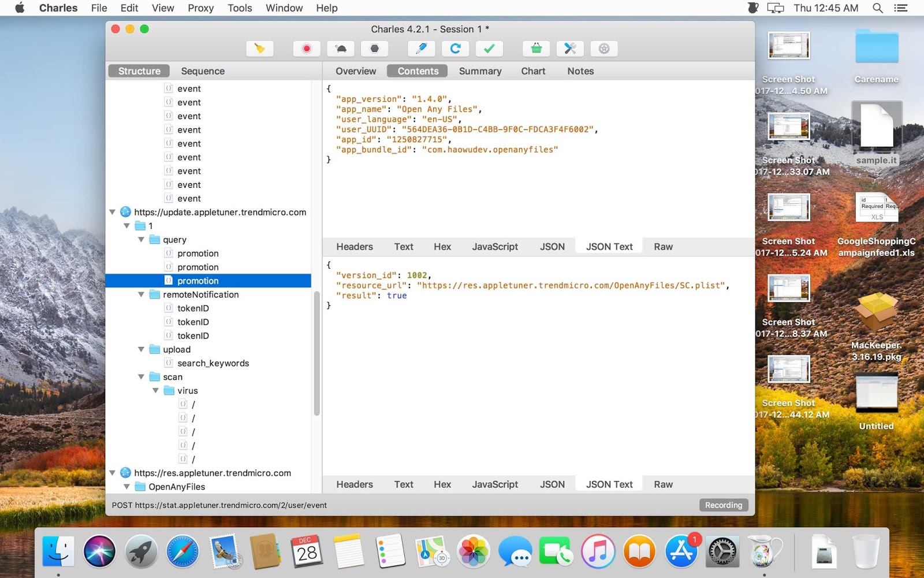Open the Notification Center menu bar icon
924x578 pixels.
click(x=900, y=8)
